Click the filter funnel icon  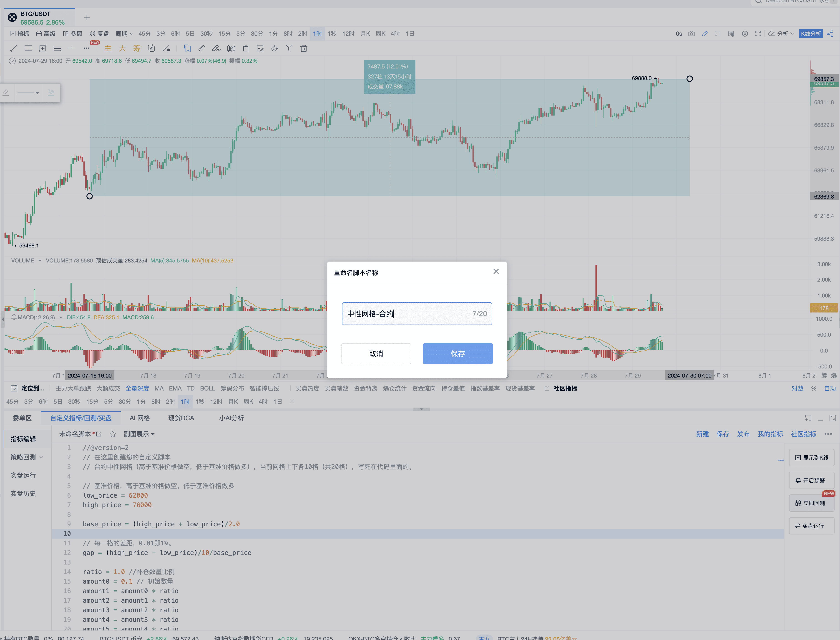tap(289, 48)
